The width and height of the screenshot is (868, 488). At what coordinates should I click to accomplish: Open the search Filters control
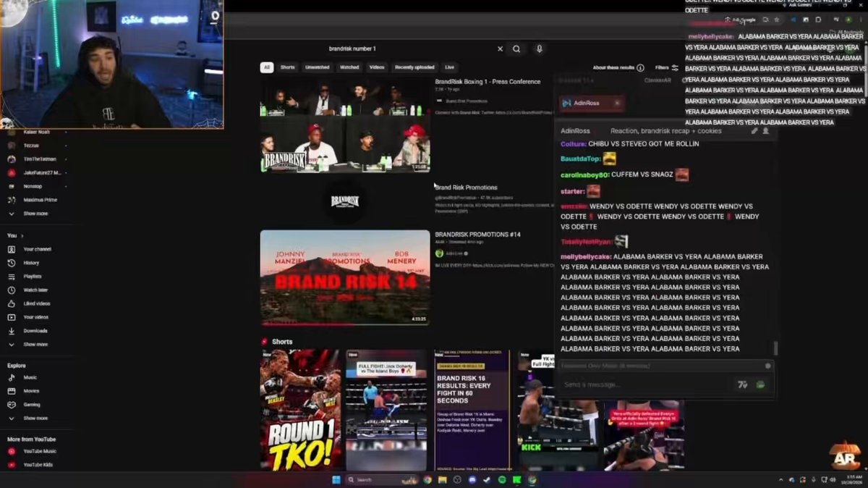pos(666,68)
